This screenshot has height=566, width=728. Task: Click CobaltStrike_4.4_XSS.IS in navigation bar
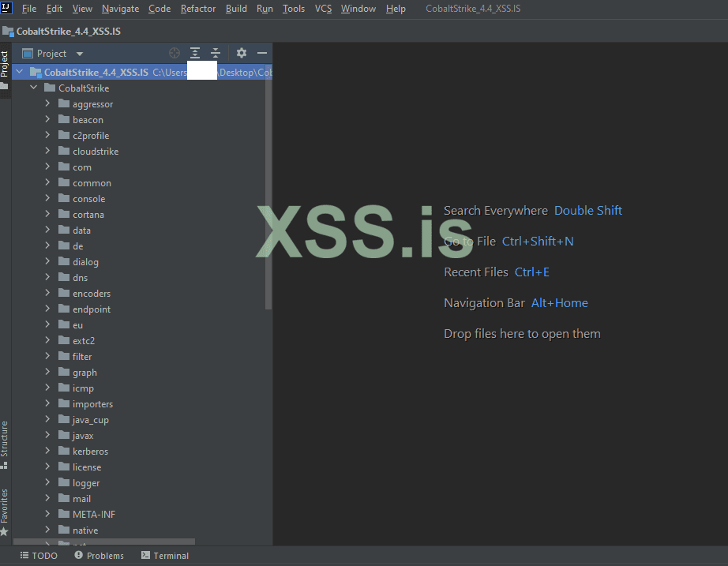[68, 32]
